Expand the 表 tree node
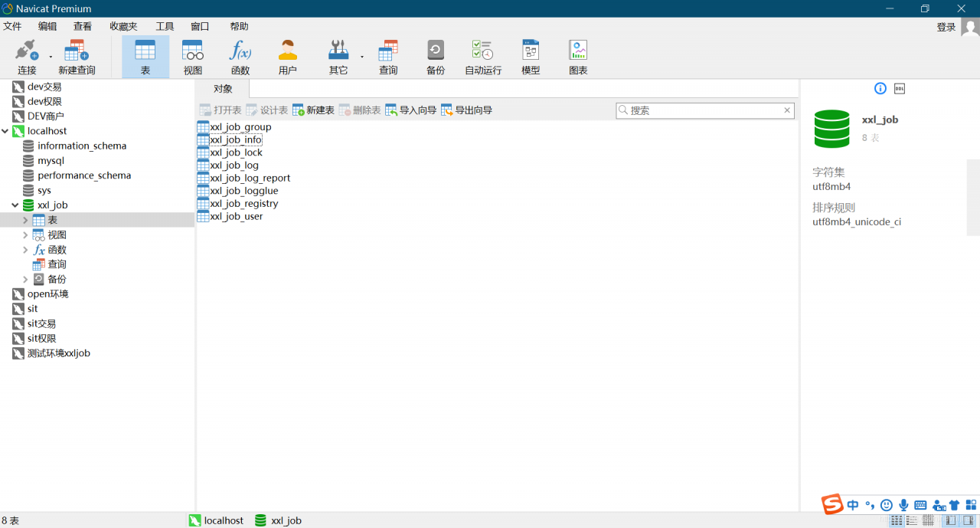 25,220
